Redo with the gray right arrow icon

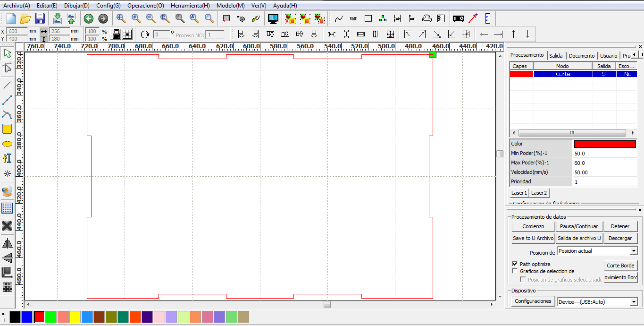click(x=103, y=18)
